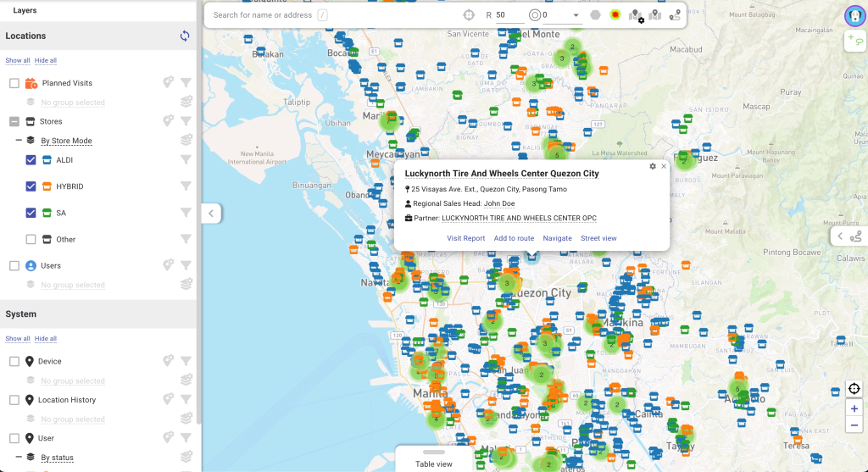Collapse the left Layers side panel
The width and height of the screenshot is (868, 472).
[x=211, y=213]
